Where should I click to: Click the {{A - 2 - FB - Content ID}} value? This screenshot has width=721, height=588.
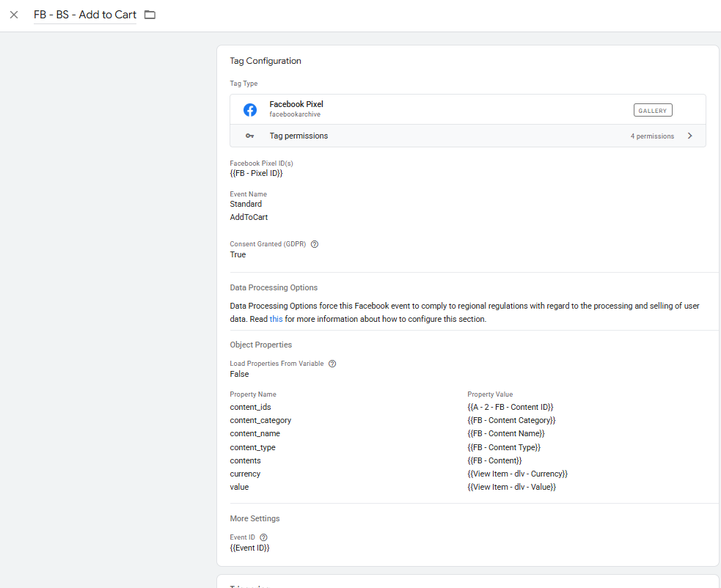[510, 407]
